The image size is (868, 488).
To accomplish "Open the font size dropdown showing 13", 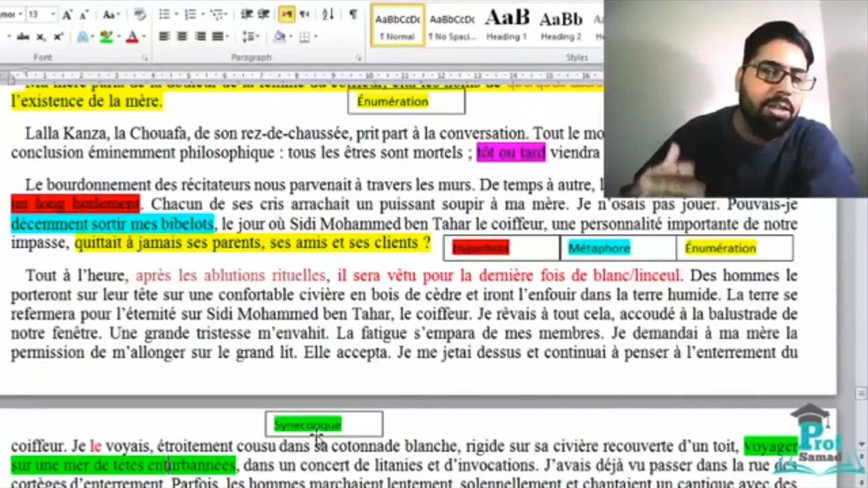I will coord(52,14).
